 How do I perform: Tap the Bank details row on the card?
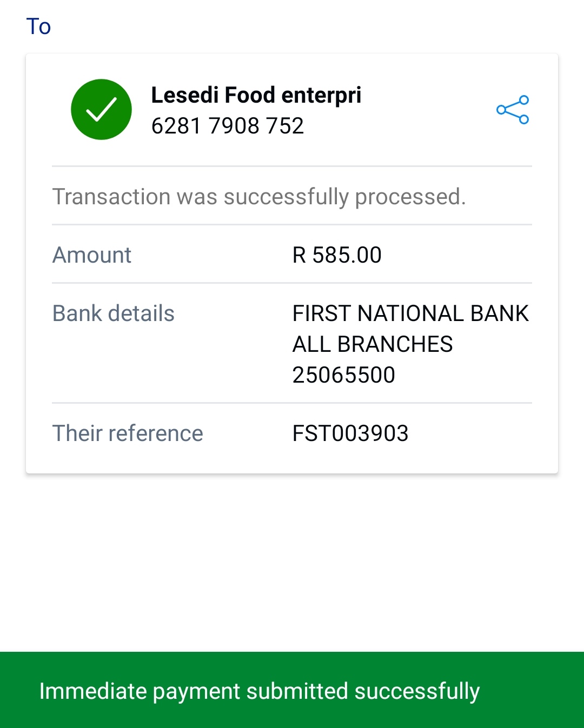tap(292, 343)
